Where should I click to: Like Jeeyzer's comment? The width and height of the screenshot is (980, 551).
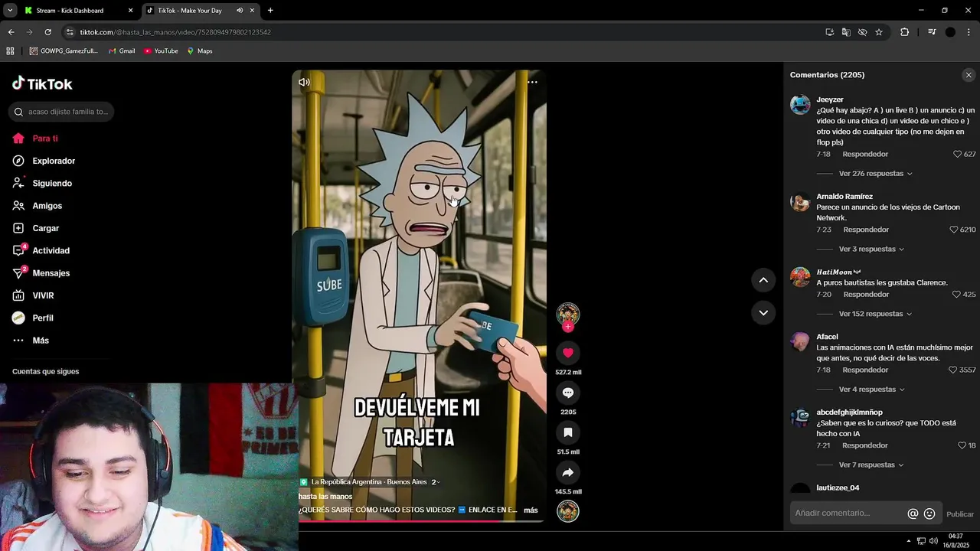point(957,154)
